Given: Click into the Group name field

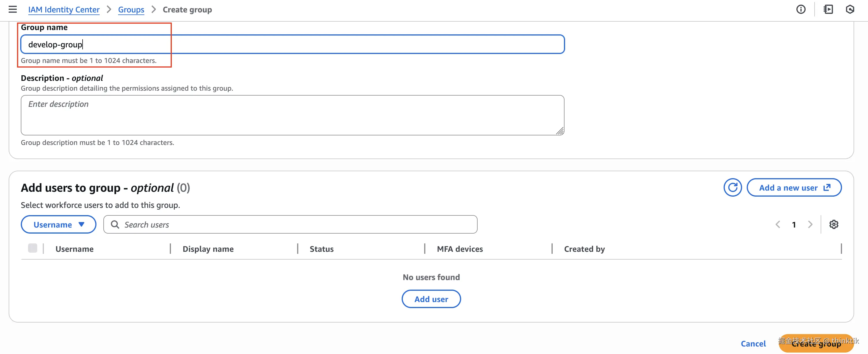Looking at the screenshot, I should (293, 44).
